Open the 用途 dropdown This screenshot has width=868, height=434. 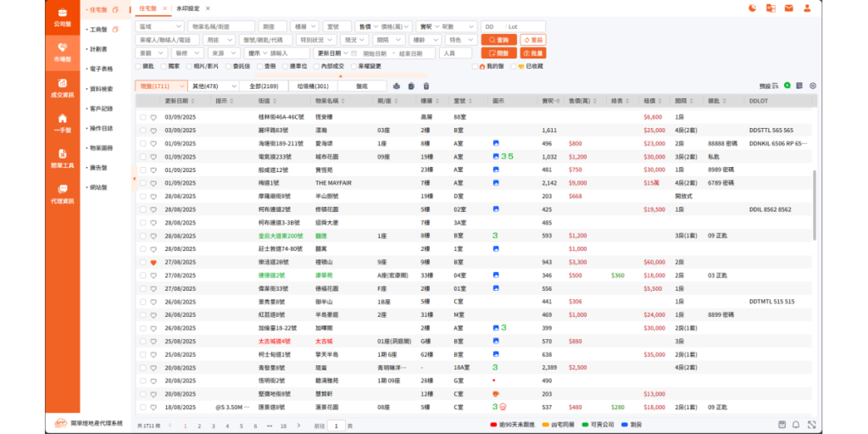click(x=217, y=40)
